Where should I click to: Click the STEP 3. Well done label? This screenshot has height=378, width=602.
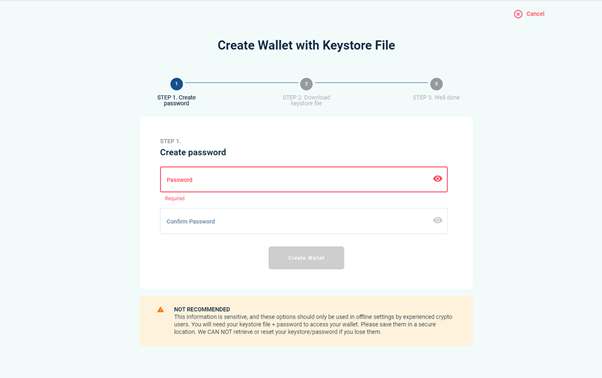click(x=436, y=97)
